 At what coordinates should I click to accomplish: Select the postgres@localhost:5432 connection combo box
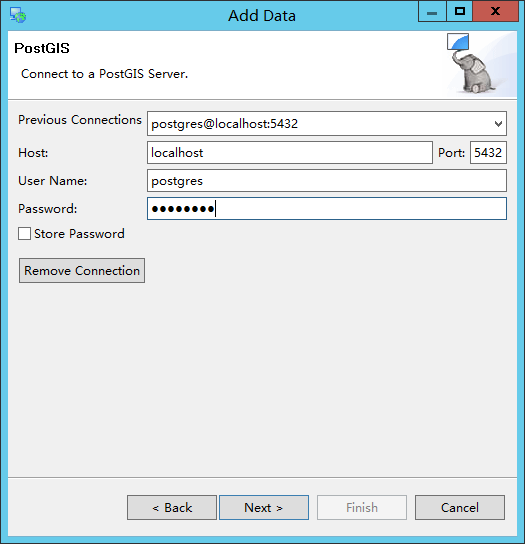[x=327, y=124]
